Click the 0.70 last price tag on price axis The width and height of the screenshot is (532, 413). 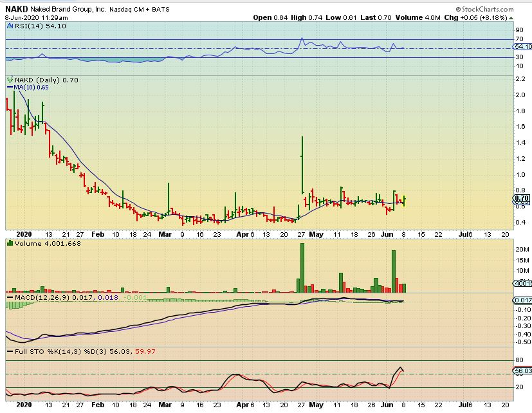522,199
